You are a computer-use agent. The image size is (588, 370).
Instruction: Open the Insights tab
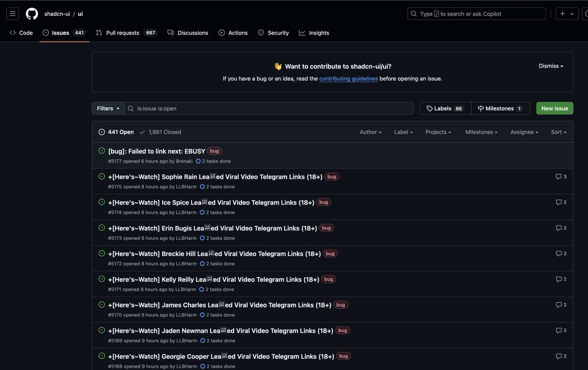pos(314,33)
